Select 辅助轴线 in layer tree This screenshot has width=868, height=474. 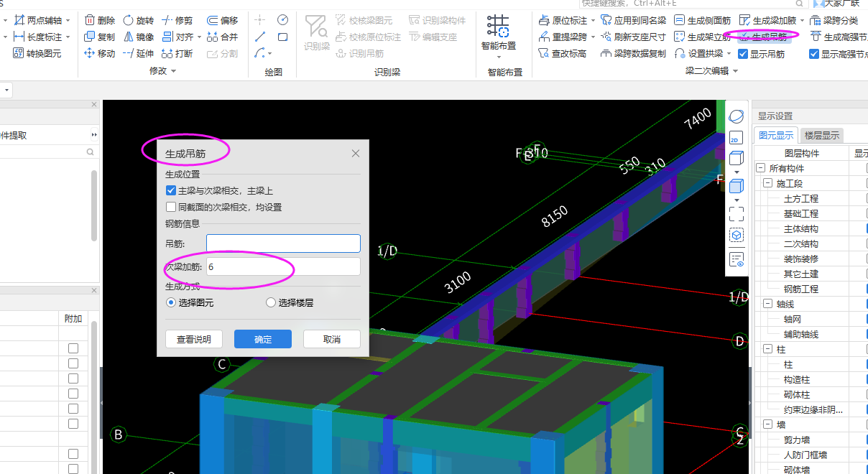[801, 334]
